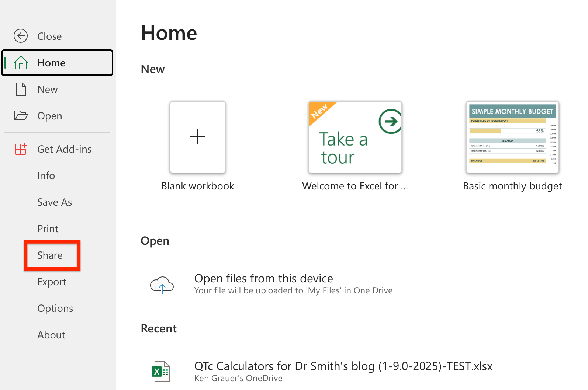Open the Basic monthly budget template
This screenshot has width=588, height=390.
click(512, 137)
